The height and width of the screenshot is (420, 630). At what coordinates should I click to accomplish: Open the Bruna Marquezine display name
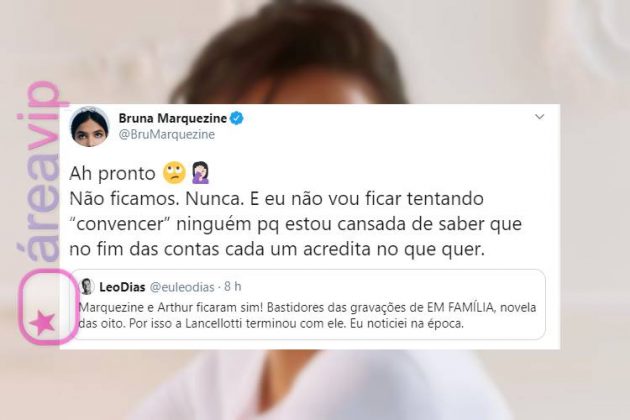[x=173, y=118]
